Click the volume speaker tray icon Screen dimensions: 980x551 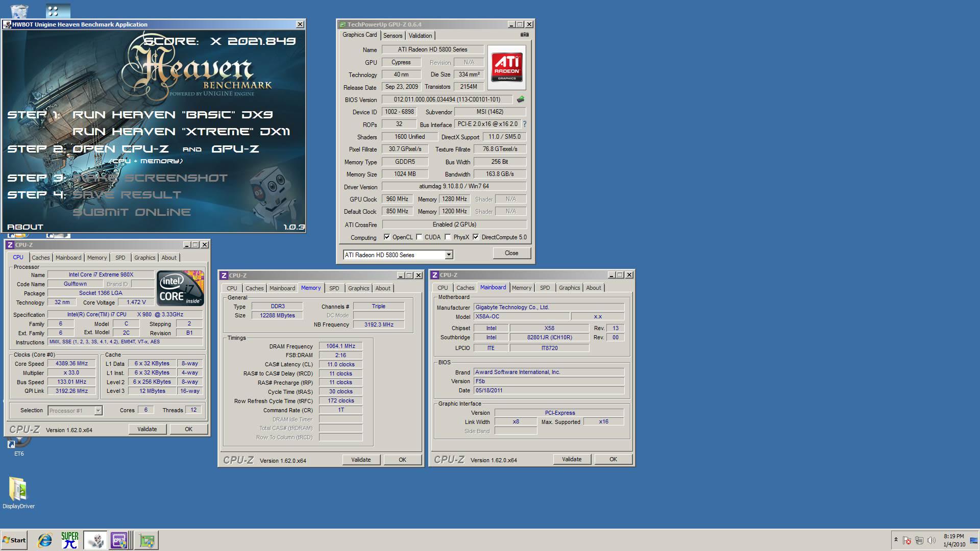931,540
